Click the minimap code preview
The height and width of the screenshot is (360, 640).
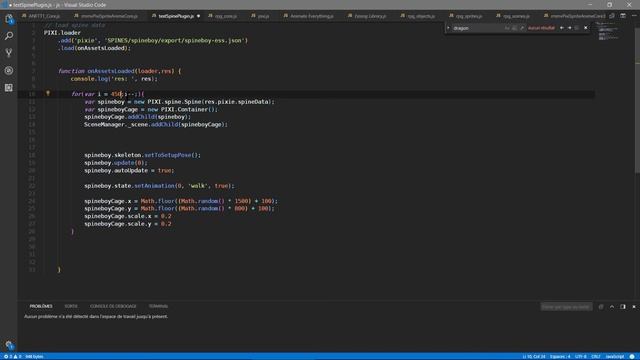608,31
